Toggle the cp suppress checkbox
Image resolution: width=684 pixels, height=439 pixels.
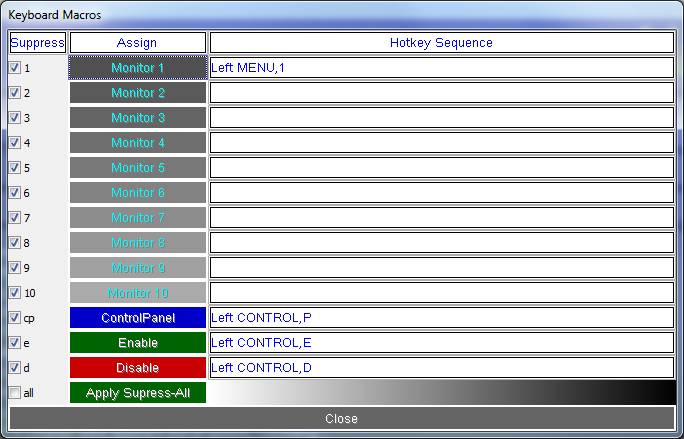coord(15,317)
